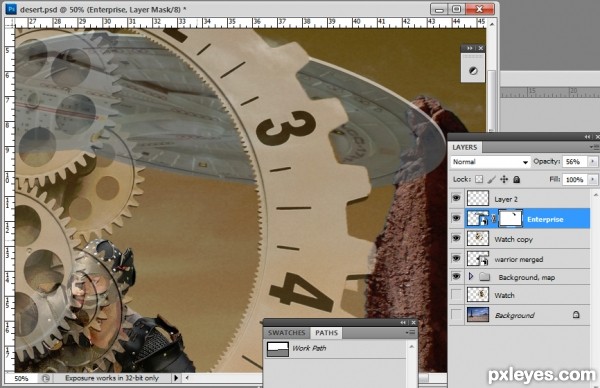Hide the Enterprise layer via eye icon
This screenshot has height=388, width=600.
coord(456,218)
